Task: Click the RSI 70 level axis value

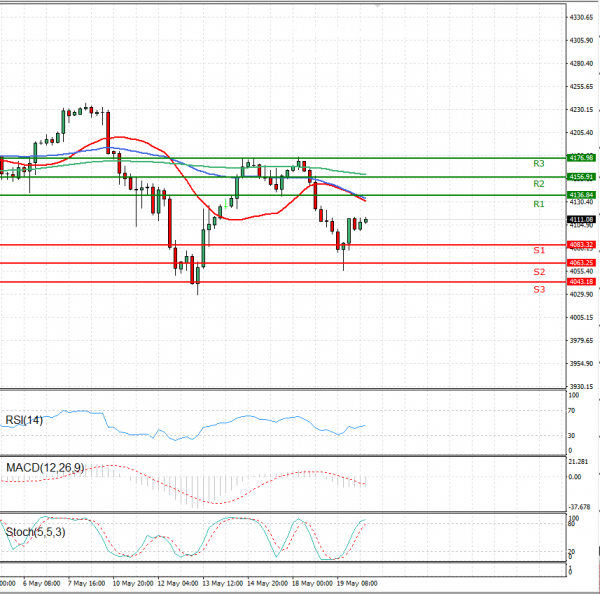Action: click(x=571, y=411)
